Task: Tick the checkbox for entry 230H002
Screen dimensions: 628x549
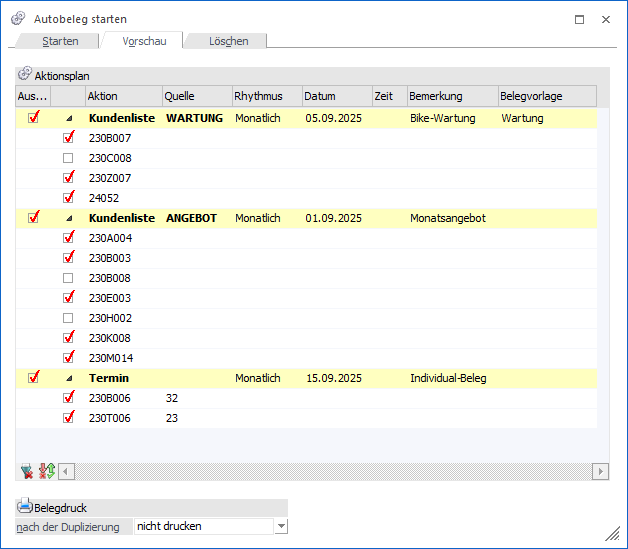Action: pyautogui.click(x=68, y=318)
